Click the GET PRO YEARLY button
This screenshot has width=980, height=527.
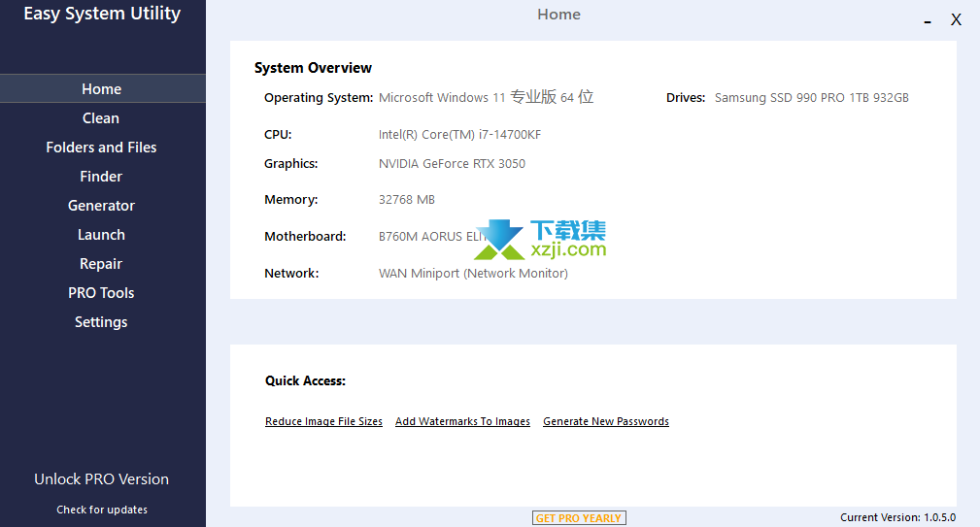579,518
